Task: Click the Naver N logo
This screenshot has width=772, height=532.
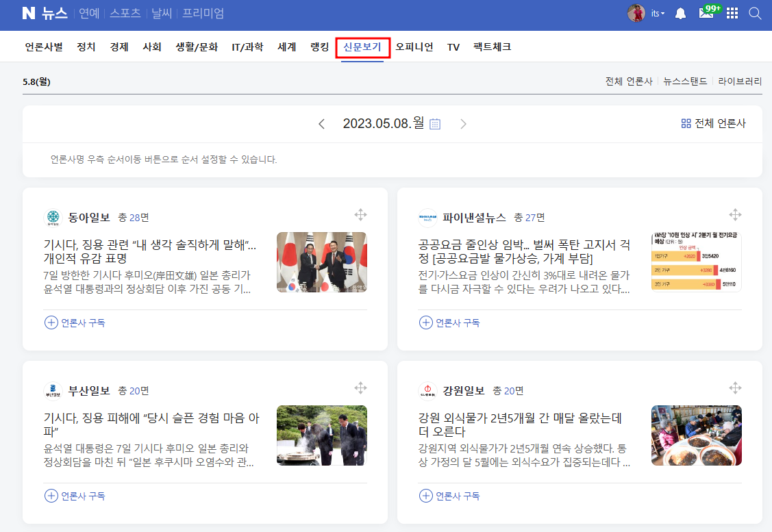Action: coord(29,13)
